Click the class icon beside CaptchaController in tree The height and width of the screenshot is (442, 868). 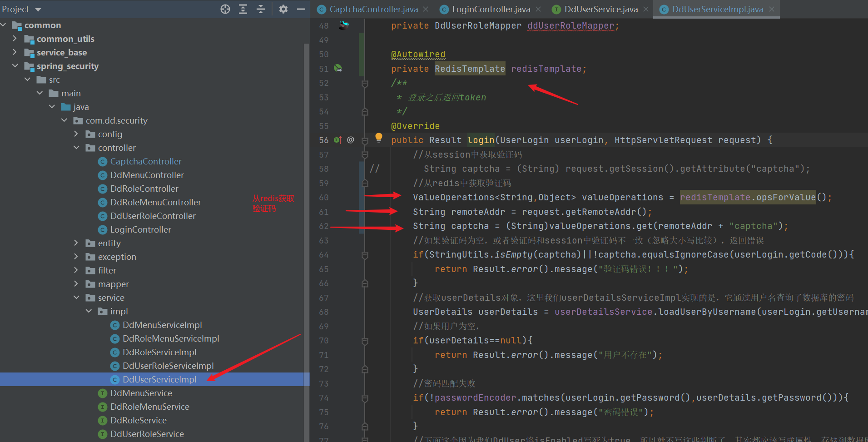pyautogui.click(x=102, y=161)
